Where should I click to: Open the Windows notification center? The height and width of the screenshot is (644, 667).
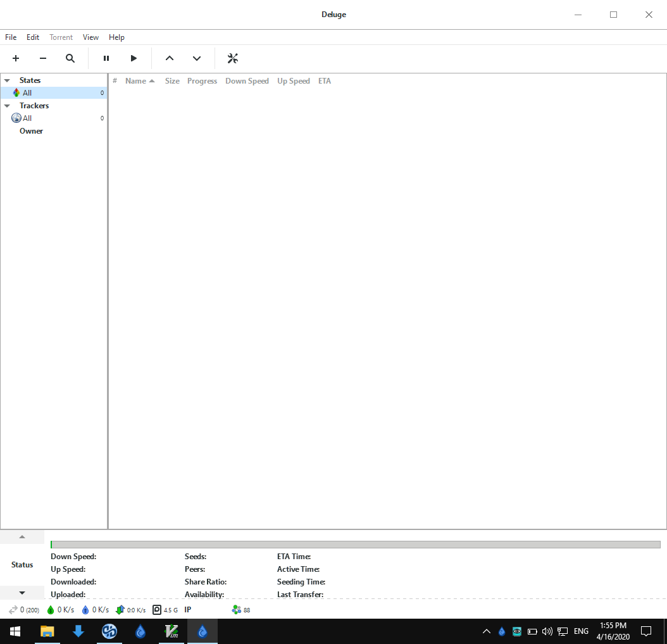coord(646,631)
